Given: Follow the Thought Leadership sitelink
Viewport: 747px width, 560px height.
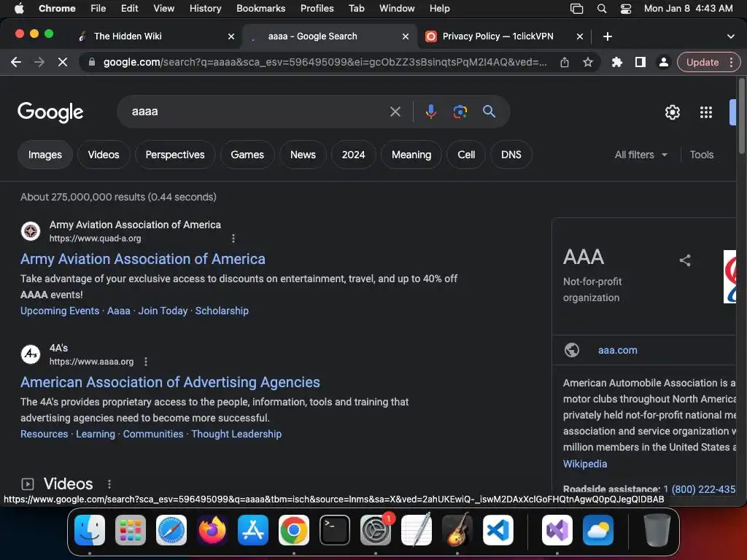Looking at the screenshot, I should point(236,434).
